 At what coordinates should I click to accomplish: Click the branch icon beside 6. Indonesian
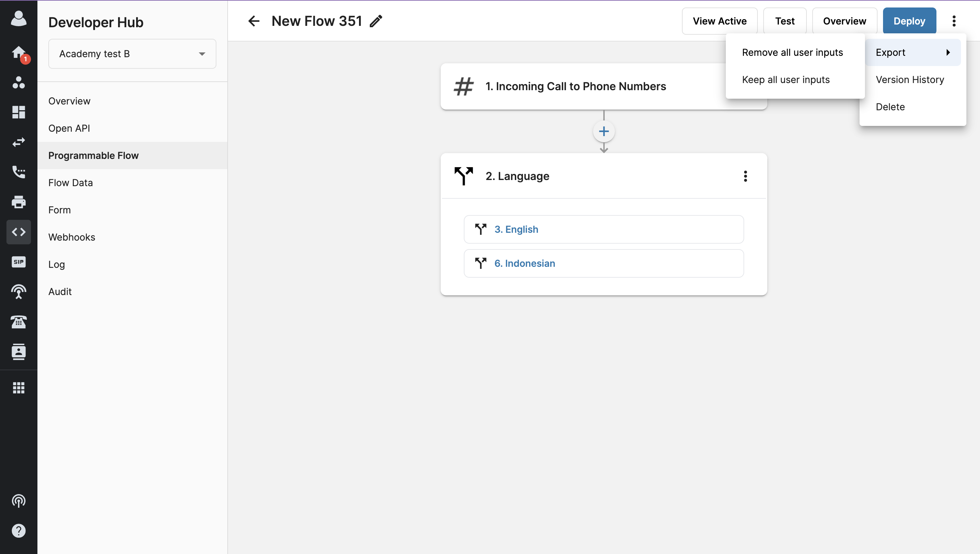coord(480,263)
